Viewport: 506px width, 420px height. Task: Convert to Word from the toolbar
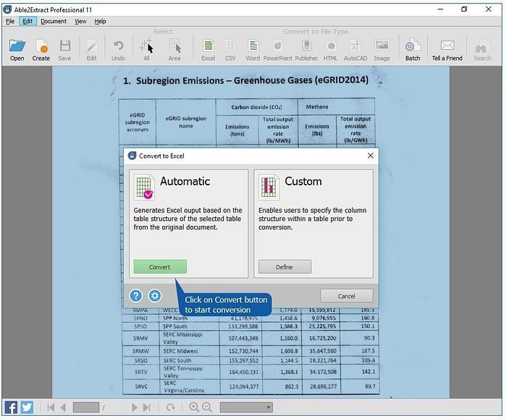[253, 50]
